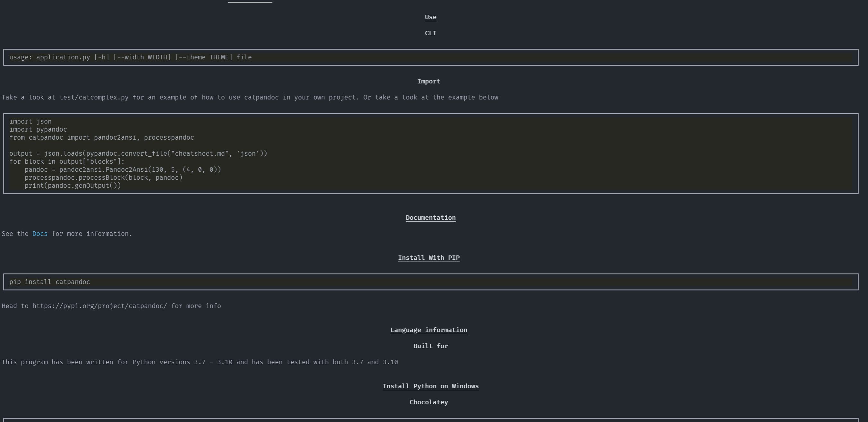The image size is (868, 422).
Task: Click the test/catcomplex.py example sentence
Action: tap(249, 98)
